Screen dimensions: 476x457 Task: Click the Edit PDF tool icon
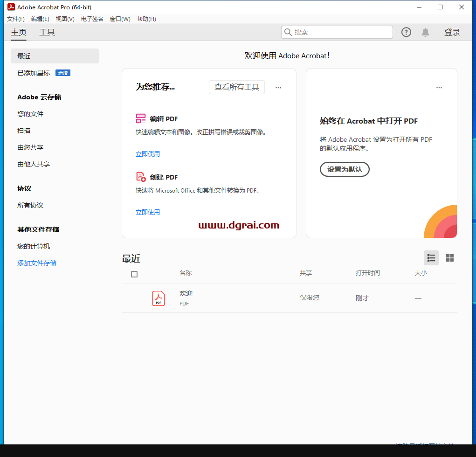[140, 118]
